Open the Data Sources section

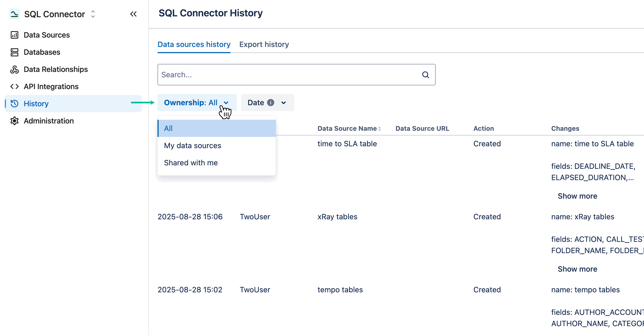15,35
